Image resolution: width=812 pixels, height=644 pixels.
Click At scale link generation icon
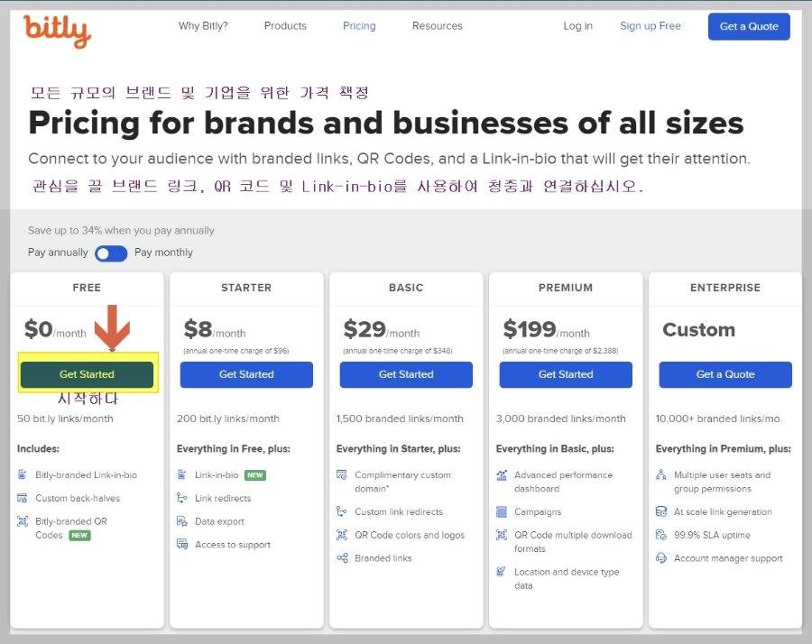(x=661, y=511)
